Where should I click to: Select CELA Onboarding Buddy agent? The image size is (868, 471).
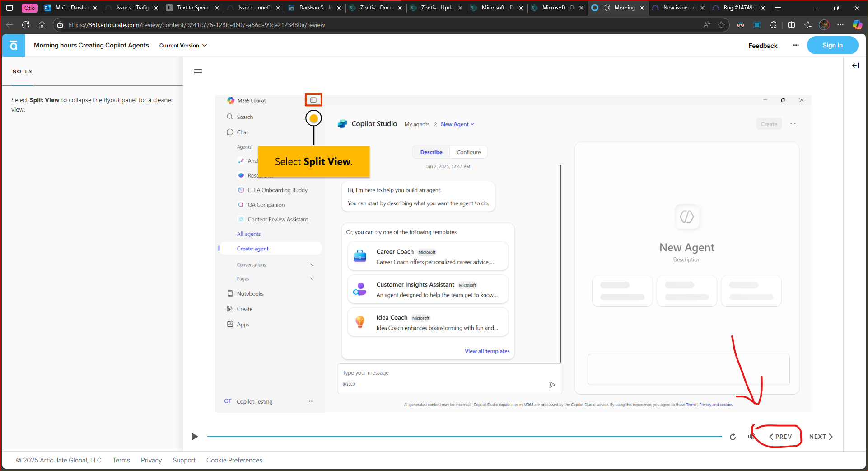pyautogui.click(x=277, y=190)
